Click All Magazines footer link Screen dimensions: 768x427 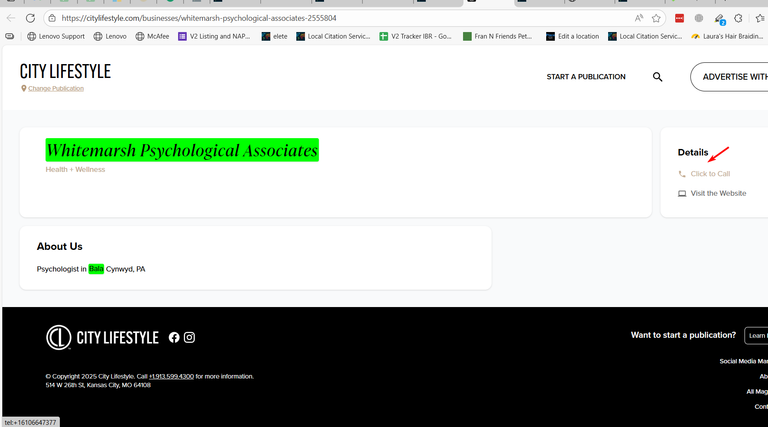(757, 392)
